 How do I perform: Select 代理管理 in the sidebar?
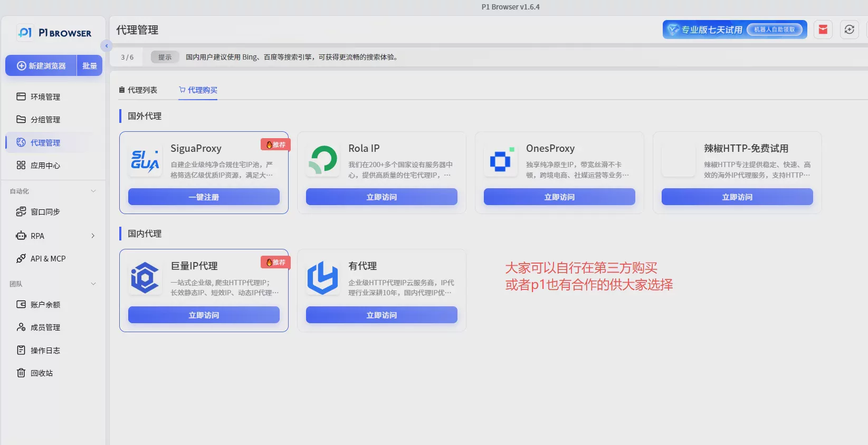click(53, 142)
